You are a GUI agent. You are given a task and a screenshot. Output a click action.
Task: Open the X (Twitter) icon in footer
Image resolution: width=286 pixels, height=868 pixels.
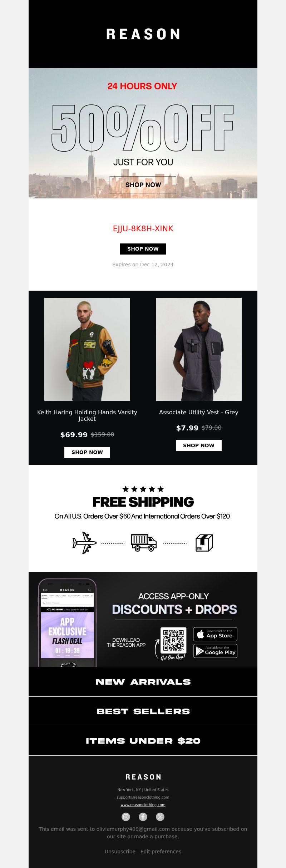(x=160, y=817)
